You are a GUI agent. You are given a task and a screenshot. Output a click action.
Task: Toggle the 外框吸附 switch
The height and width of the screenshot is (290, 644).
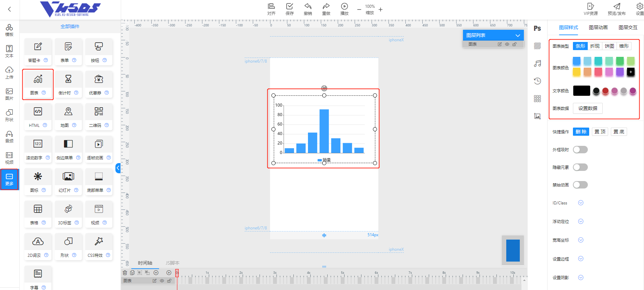click(580, 150)
